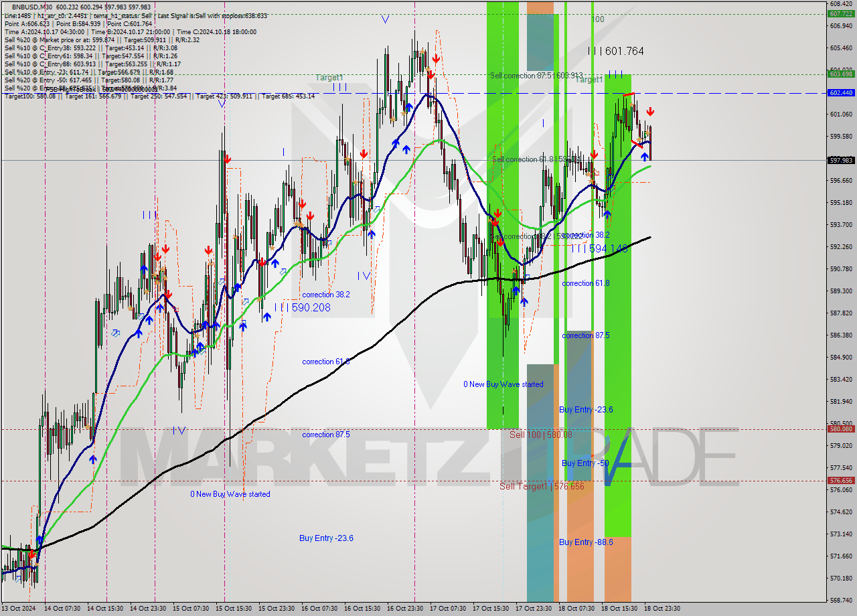Click '0 New Buy Wave started' label near 17 Oct
857x616 pixels.
click(x=503, y=384)
